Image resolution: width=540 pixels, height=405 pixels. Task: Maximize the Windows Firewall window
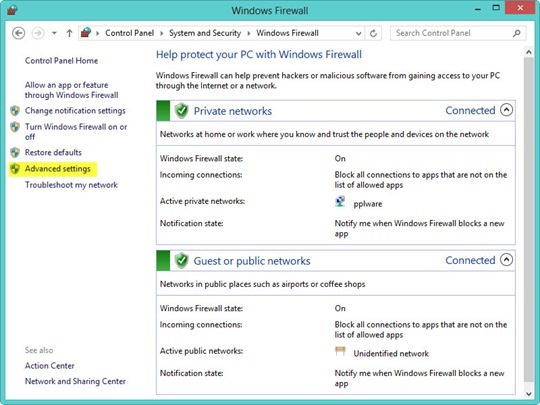click(496, 8)
